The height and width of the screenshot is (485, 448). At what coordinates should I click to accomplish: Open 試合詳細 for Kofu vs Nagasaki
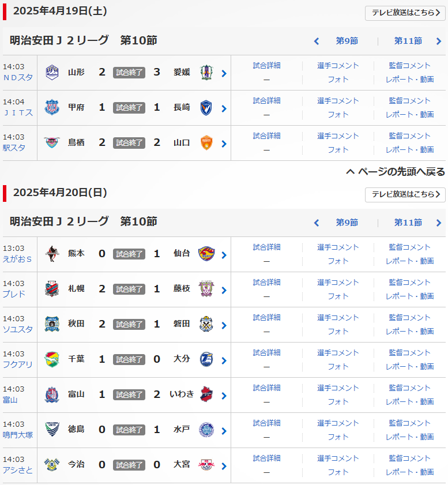tap(266, 101)
